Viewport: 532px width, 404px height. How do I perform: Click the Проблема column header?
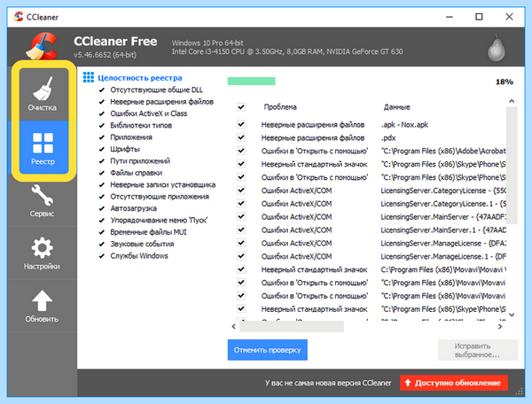pyautogui.click(x=280, y=107)
